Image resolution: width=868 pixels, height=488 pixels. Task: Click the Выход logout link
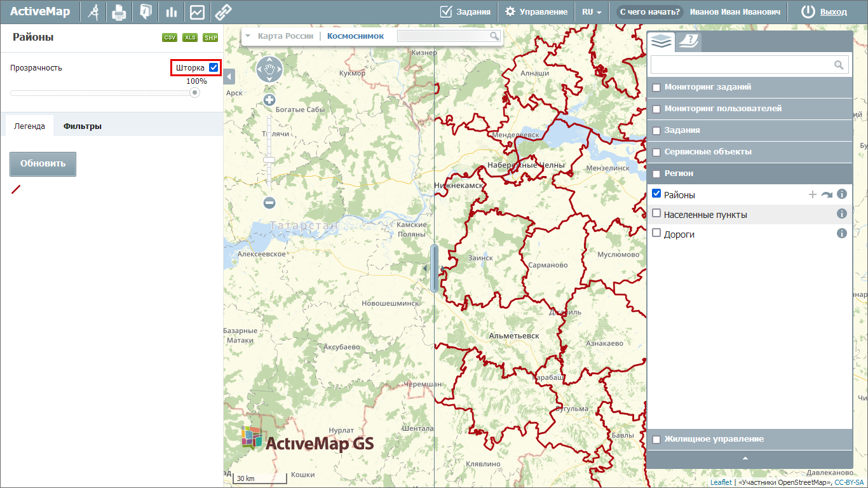click(833, 12)
